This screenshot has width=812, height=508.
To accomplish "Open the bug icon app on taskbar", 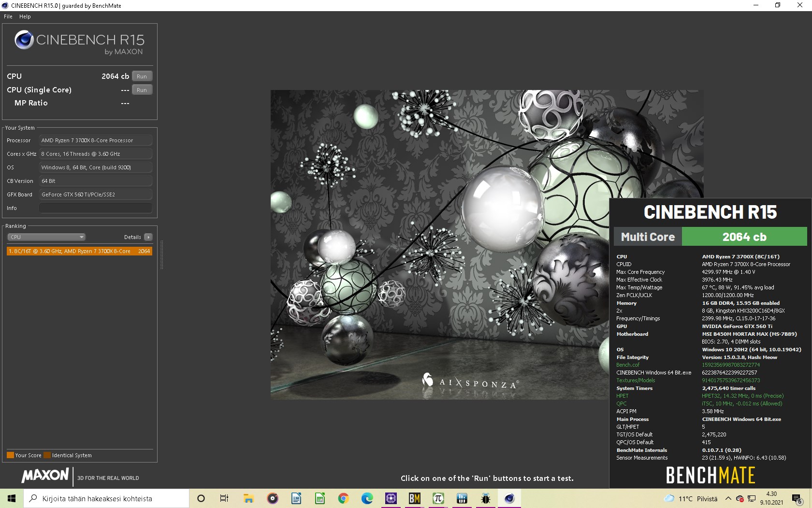I will click(486, 498).
